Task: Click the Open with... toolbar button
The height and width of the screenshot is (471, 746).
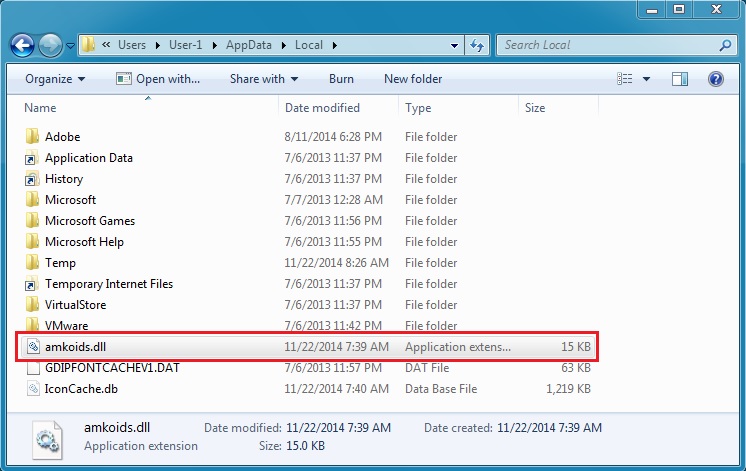Action: (158, 79)
